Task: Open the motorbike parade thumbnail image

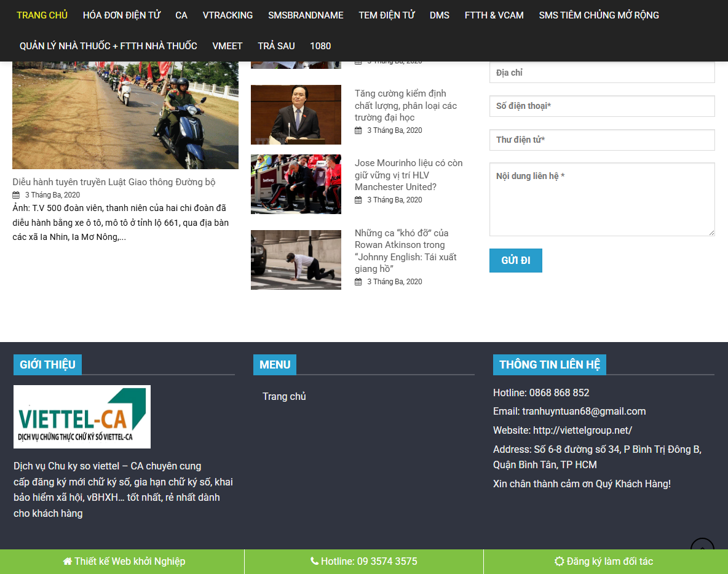Action: [125, 115]
